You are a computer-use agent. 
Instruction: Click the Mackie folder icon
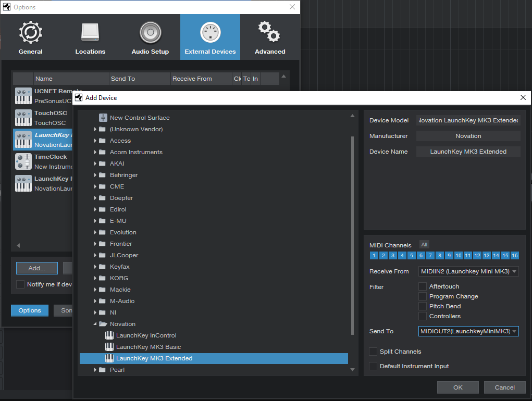(x=102, y=290)
